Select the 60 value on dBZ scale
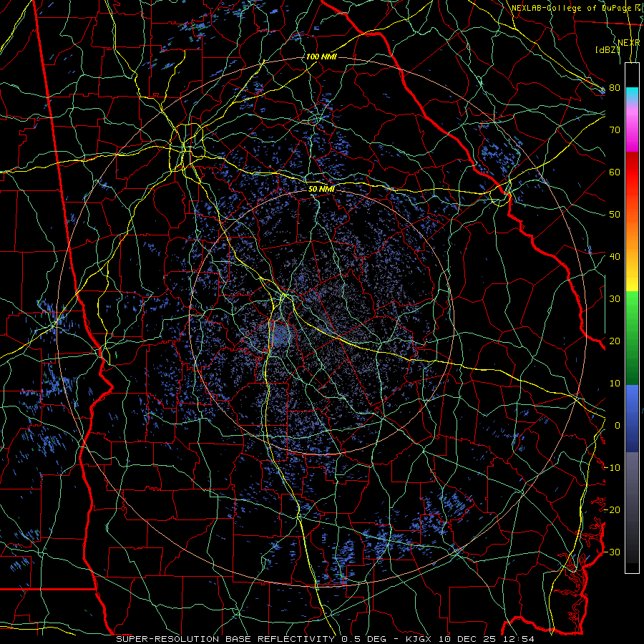The width and height of the screenshot is (644, 644). tap(615, 172)
